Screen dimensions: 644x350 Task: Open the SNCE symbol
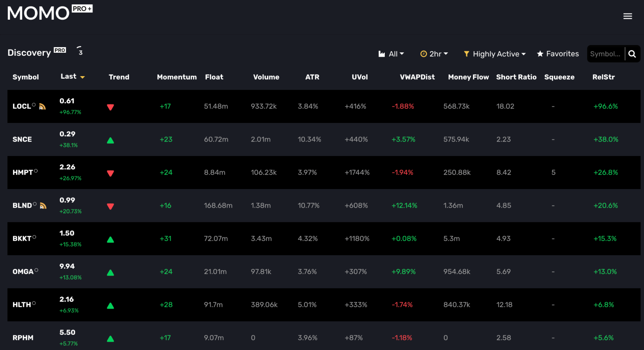coord(22,139)
